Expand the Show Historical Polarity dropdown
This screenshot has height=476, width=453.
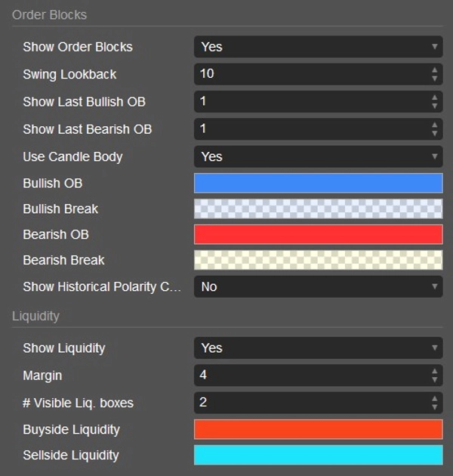[318, 287]
